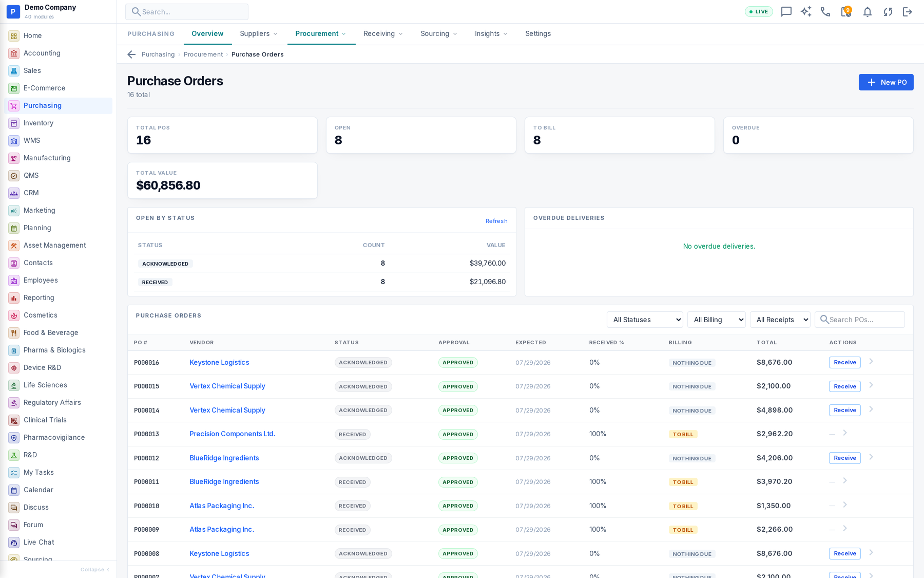
Task: Select Purchasing in the sidebar
Action: 59,106
